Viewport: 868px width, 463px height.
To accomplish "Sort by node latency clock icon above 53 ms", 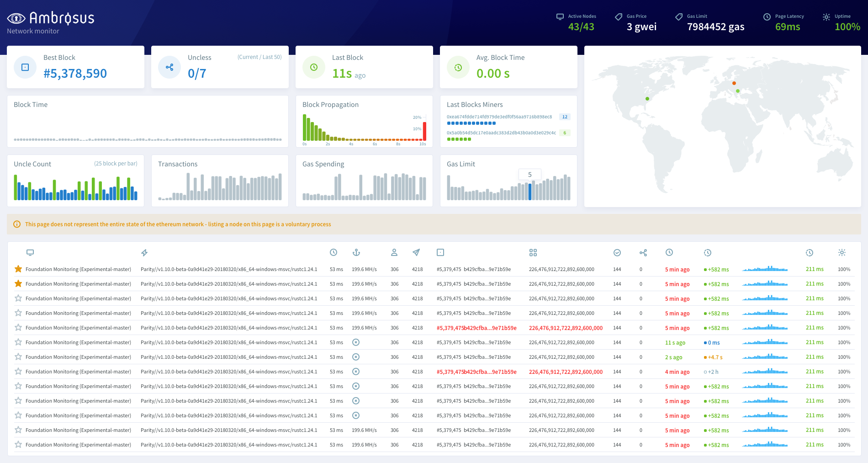I will pyautogui.click(x=333, y=252).
